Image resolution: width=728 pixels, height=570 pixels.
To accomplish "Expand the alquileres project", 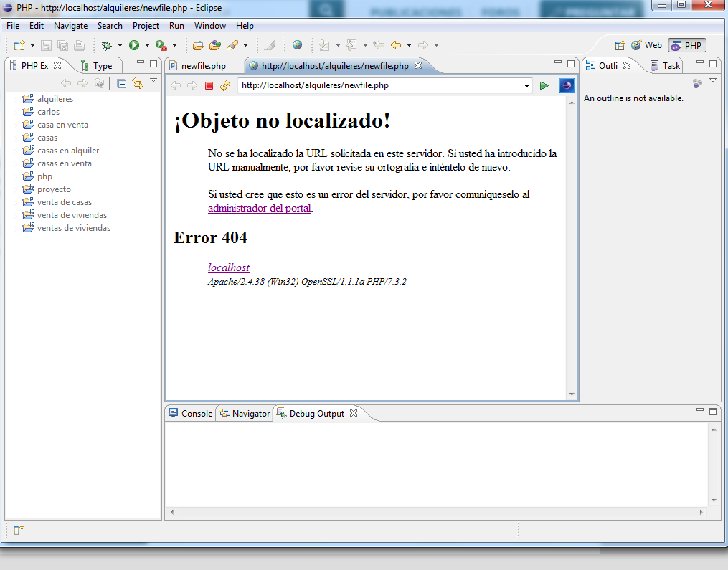I will (x=15, y=100).
